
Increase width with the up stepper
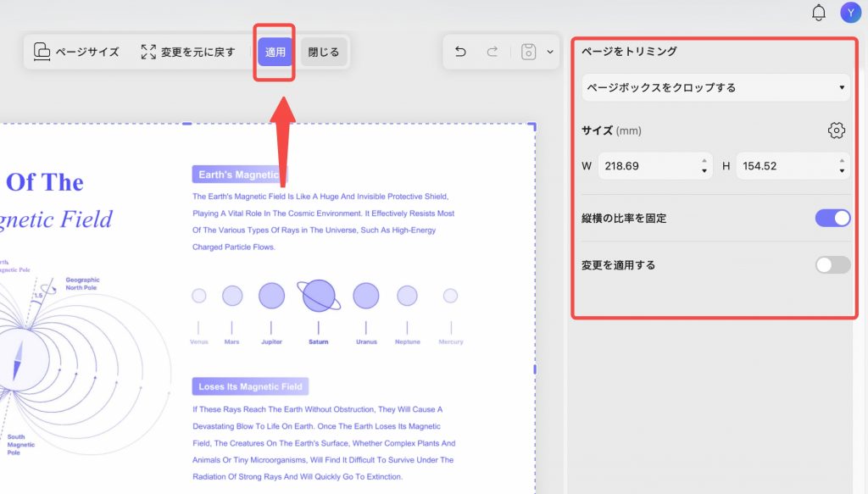point(704,161)
